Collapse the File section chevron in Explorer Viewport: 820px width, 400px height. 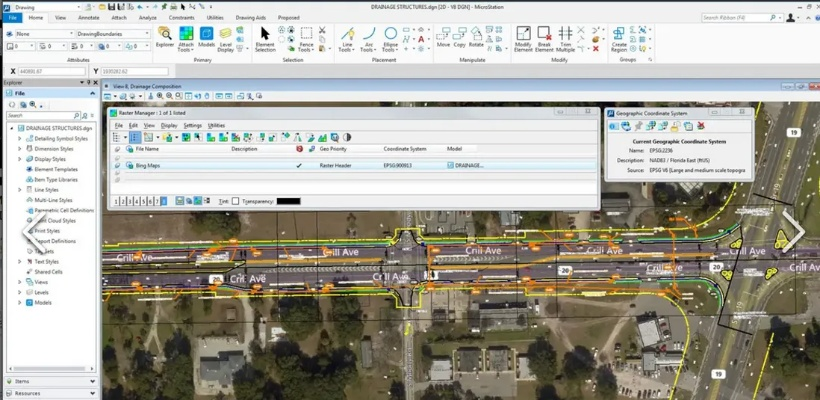(x=93, y=93)
